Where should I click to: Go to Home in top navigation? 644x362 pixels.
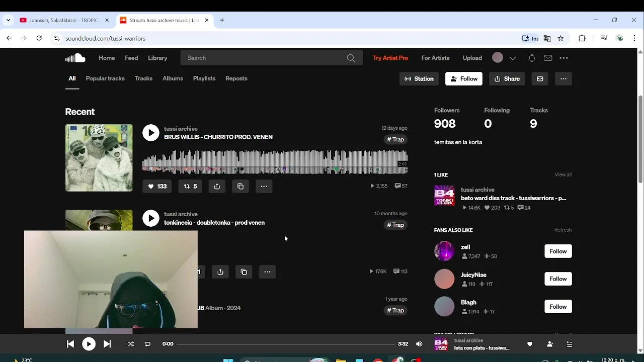pos(107,58)
